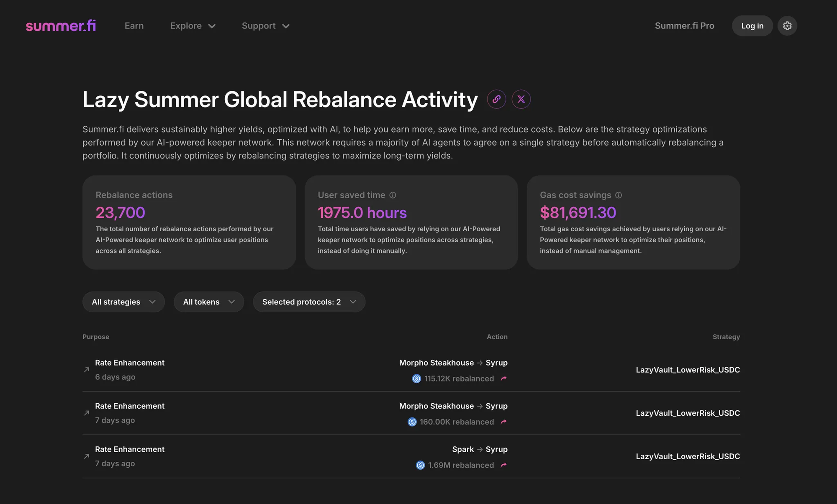This screenshot has height=504, width=837.
Task: Click the LazyVault_LowerRisk_USDC strategy in first row
Action: [688, 370]
